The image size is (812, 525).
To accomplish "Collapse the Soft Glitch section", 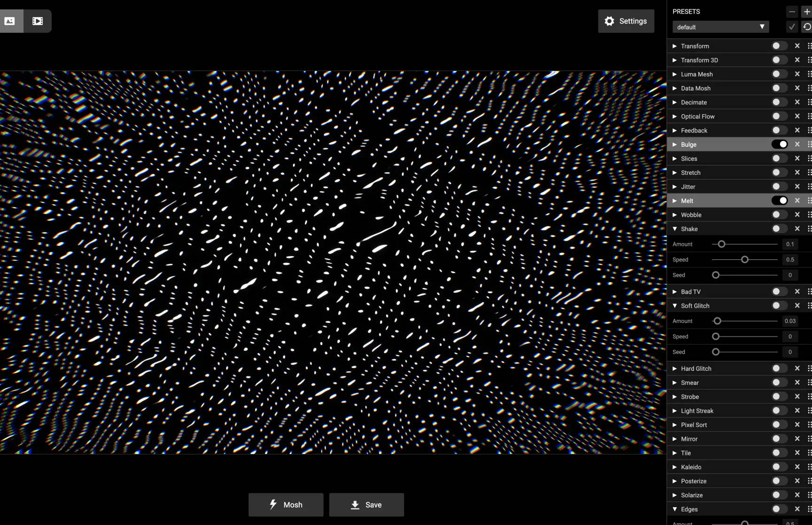I will point(675,306).
